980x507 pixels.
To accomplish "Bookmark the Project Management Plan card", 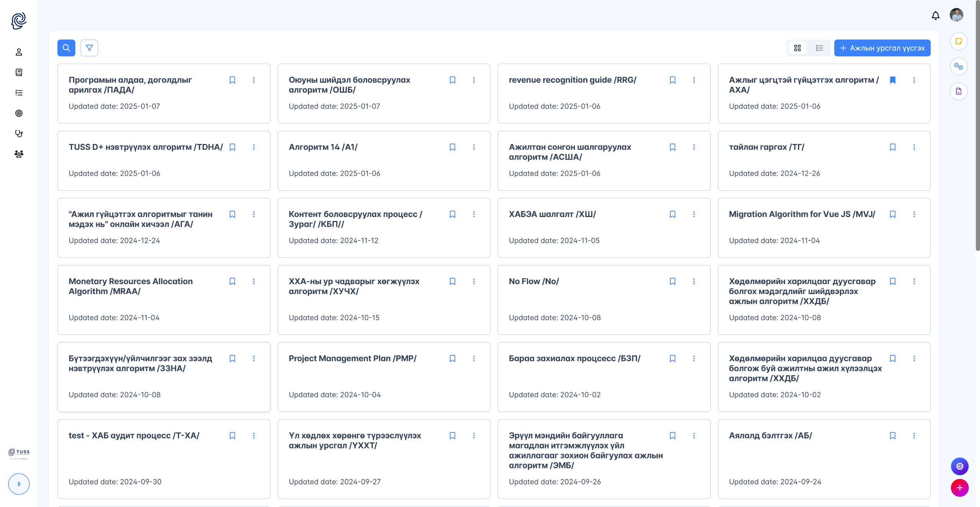I will pyautogui.click(x=452, y=358).
